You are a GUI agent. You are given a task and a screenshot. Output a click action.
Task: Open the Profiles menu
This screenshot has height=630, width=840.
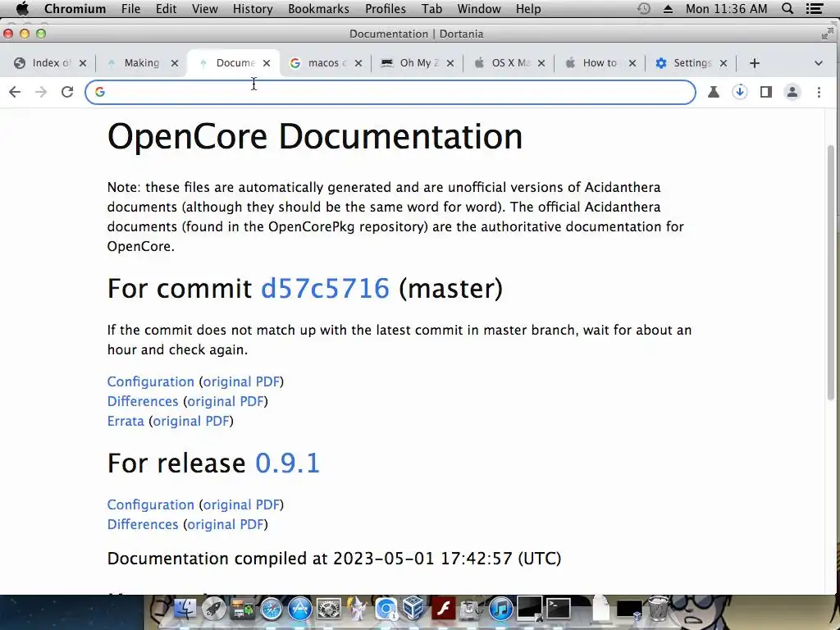click(x=386, y=8)
